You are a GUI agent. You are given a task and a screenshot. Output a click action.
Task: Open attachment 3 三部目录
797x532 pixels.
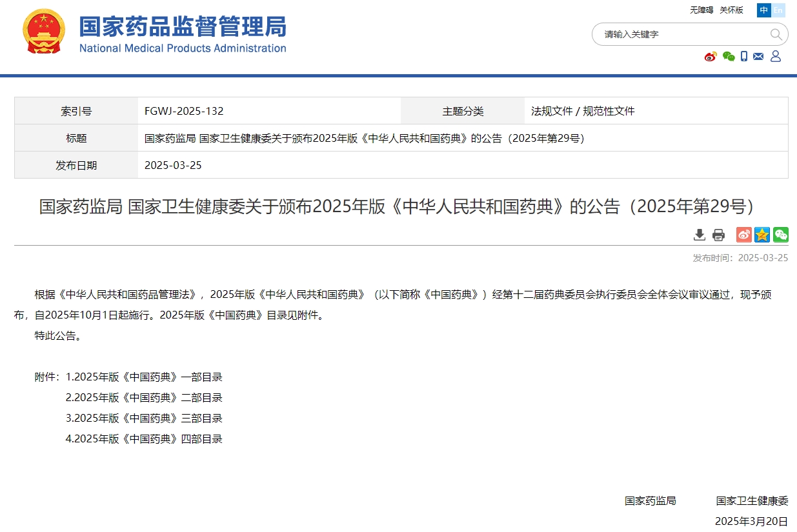click(144, 419)
